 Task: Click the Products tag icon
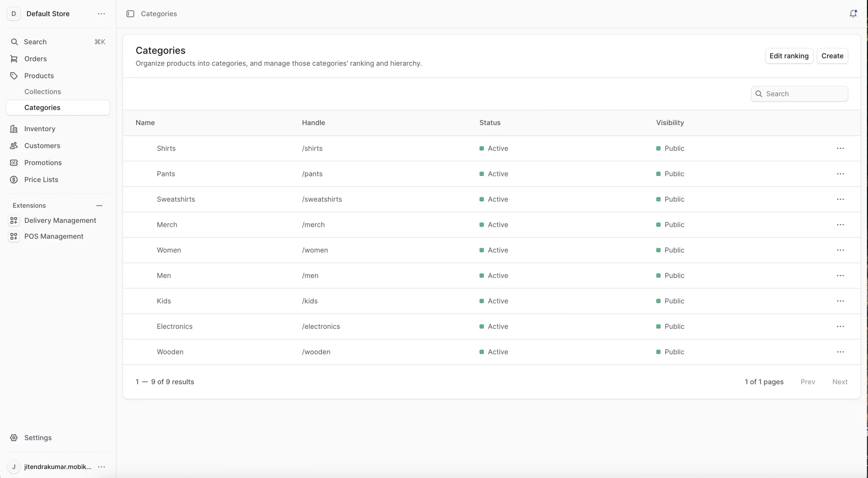[14, 76]
